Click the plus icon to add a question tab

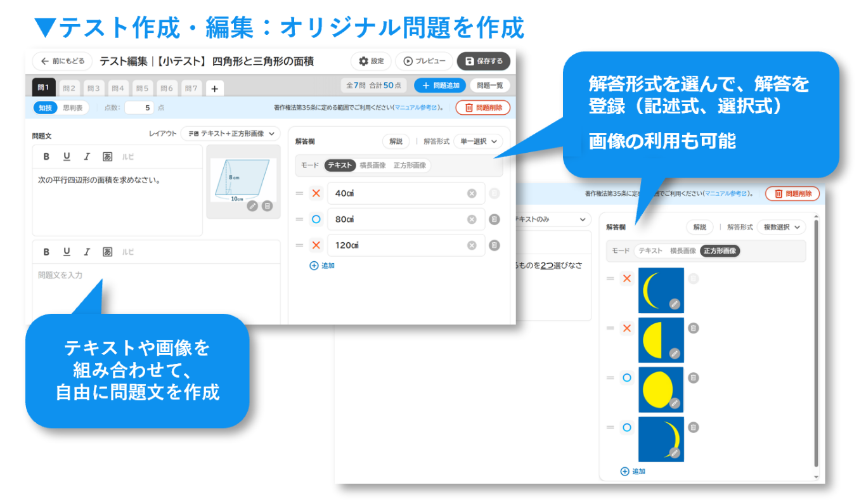tap(214, 89)
